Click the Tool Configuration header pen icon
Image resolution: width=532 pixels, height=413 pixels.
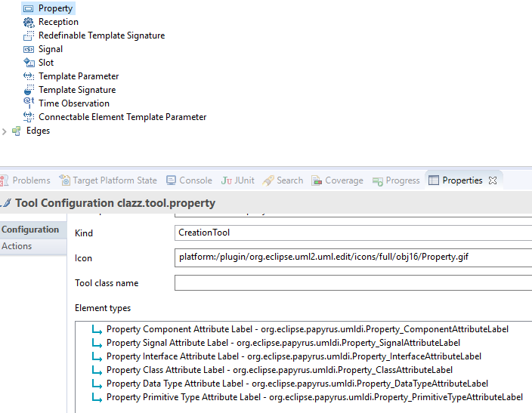(6, 203)
